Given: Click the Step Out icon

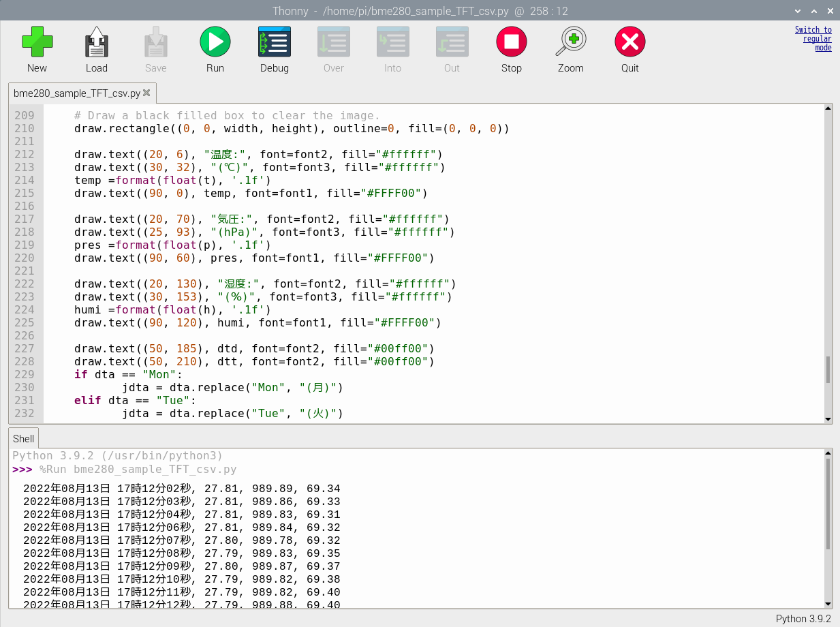Looking at the screenshot, I should pyautogui.click(x=452, y=42).
